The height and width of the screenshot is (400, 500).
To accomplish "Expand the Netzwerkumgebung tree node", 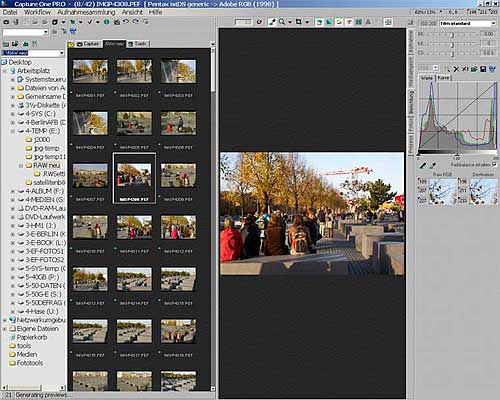I will pos(5,320).
